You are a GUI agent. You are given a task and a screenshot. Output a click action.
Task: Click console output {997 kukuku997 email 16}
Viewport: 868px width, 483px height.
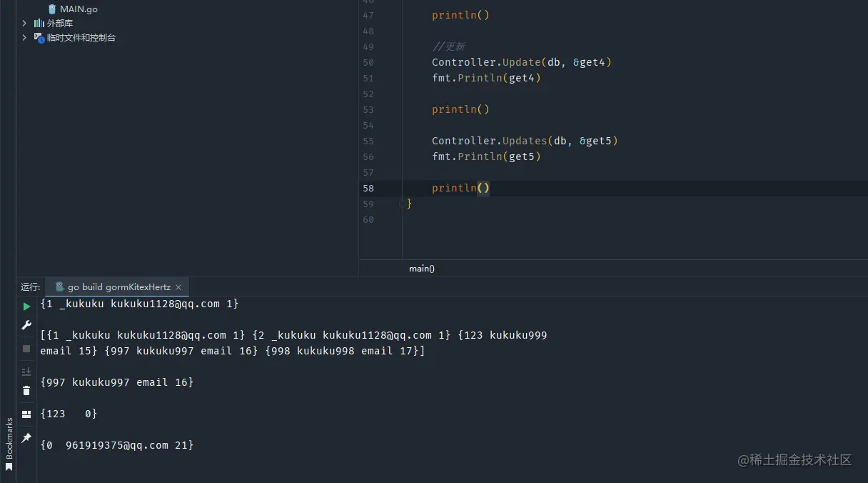(117, 382)
